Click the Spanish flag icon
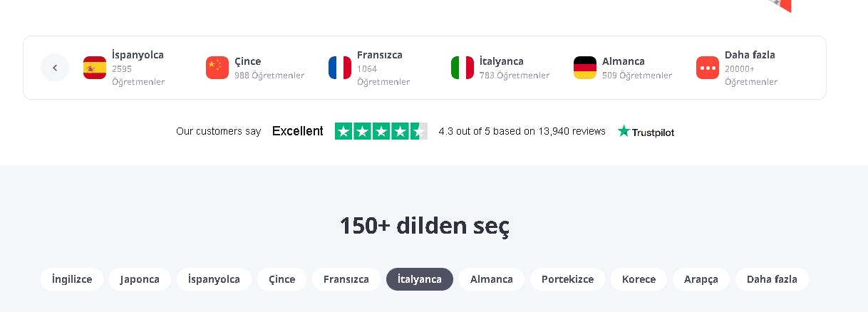Screen dimensions: 868x312 coord(95,68)
